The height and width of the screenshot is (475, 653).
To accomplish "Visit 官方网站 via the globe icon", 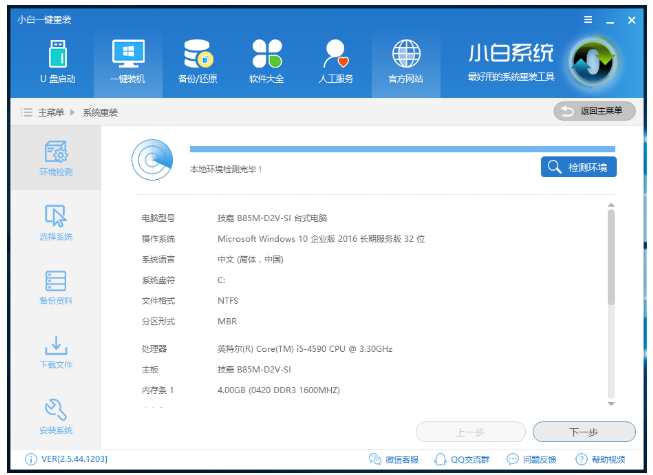I will click(405, 61).
